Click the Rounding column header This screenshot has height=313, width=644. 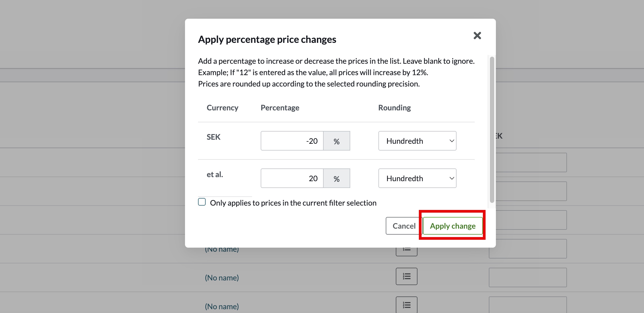pos(394,108)
